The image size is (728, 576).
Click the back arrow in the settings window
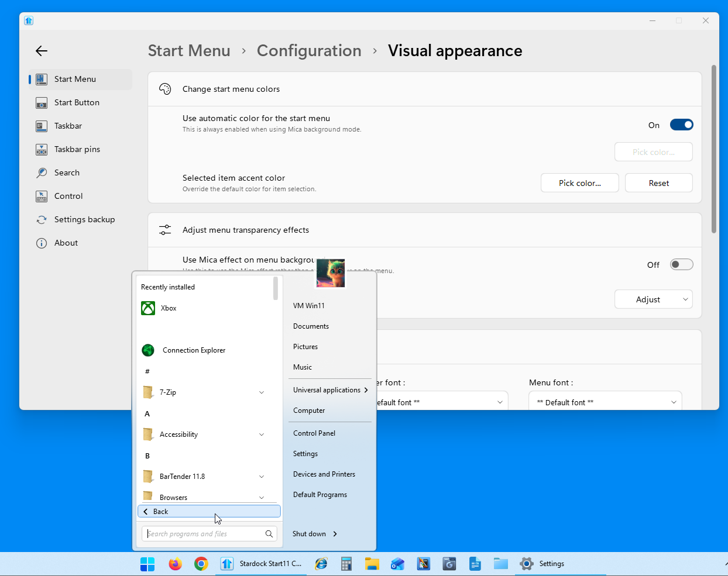point(42,51)
